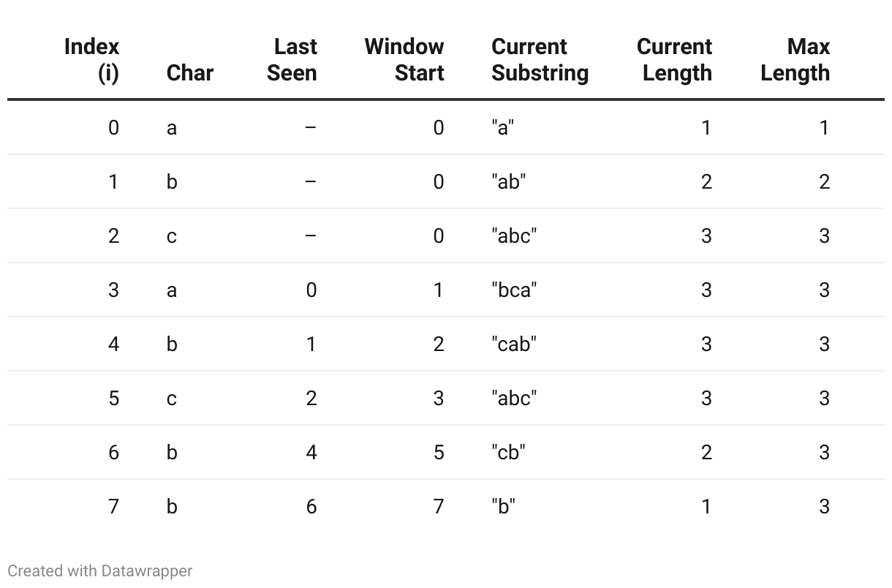892x588 pixels.
Task: Select index cell with value 7
Action: pyautogui.click(x=113, y=507)
